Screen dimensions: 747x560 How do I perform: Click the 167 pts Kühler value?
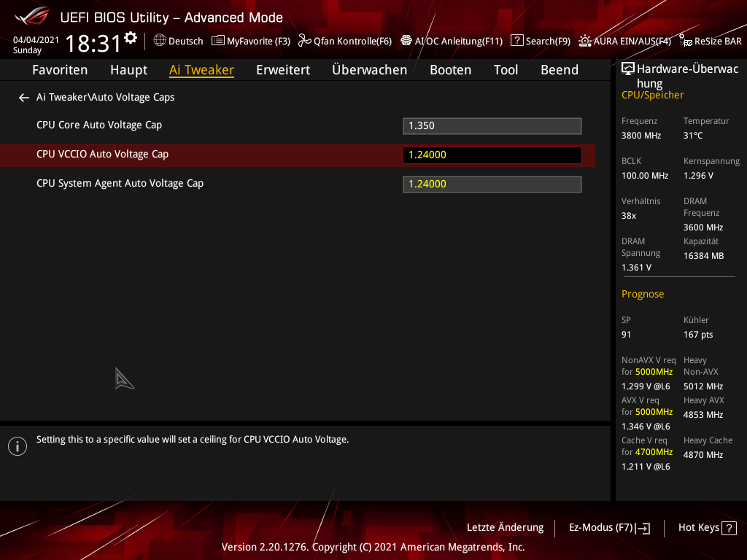(x=698, y=335)
